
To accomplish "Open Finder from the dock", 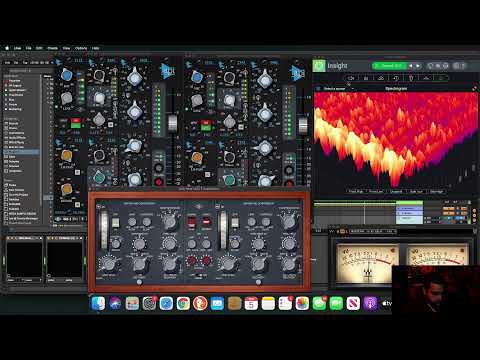I will 98,304.
